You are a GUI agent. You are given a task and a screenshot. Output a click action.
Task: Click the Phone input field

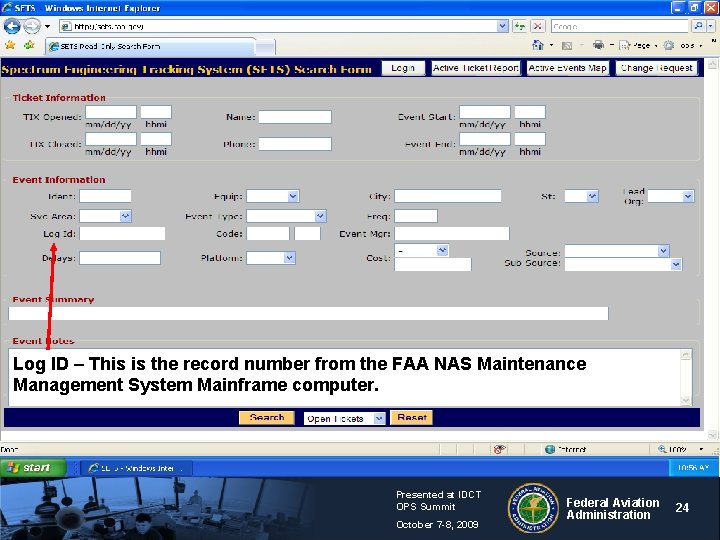[295, 144]
